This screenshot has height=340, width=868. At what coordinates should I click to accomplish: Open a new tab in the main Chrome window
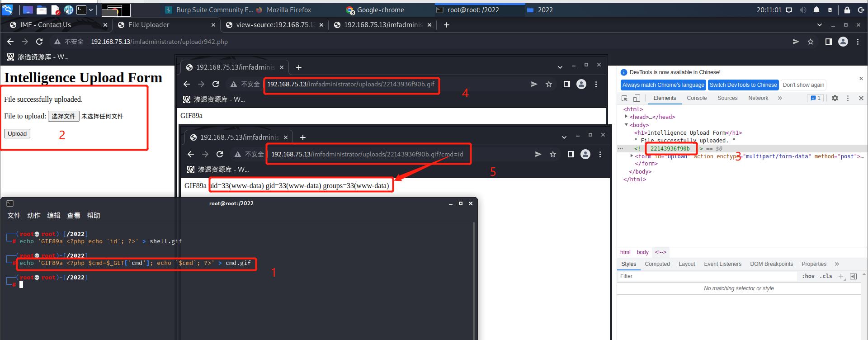point(447,25)
